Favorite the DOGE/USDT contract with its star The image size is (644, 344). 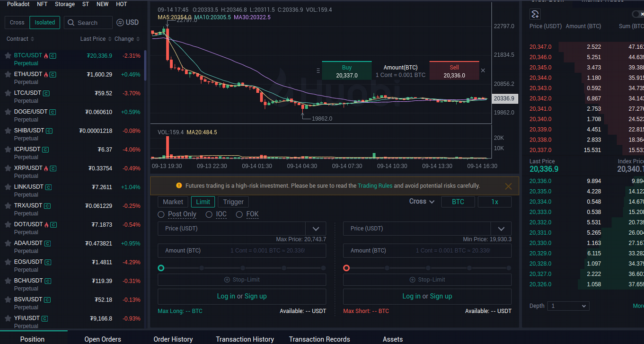pos(8,112)
